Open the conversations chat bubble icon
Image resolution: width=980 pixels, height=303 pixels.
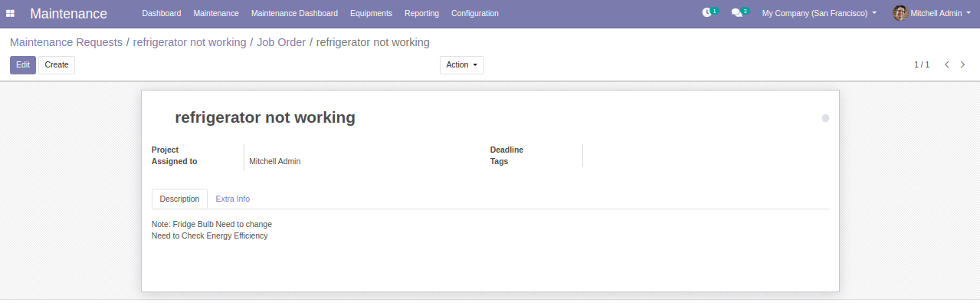pyautogui.click(x=736, y=13)
